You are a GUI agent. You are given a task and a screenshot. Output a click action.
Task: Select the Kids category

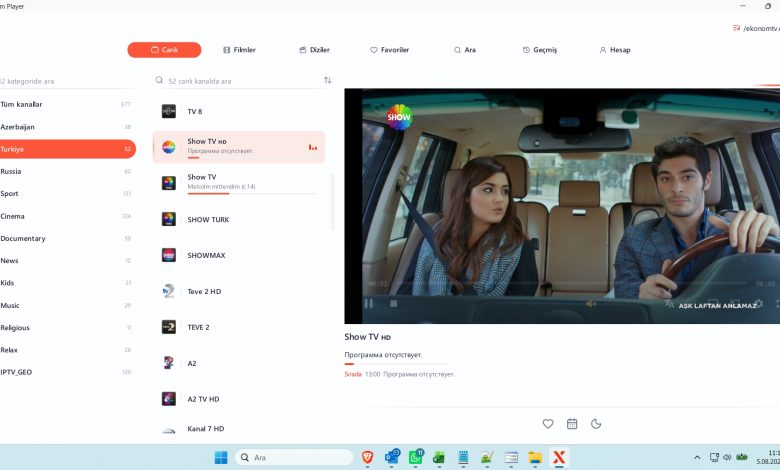(67, 282)
